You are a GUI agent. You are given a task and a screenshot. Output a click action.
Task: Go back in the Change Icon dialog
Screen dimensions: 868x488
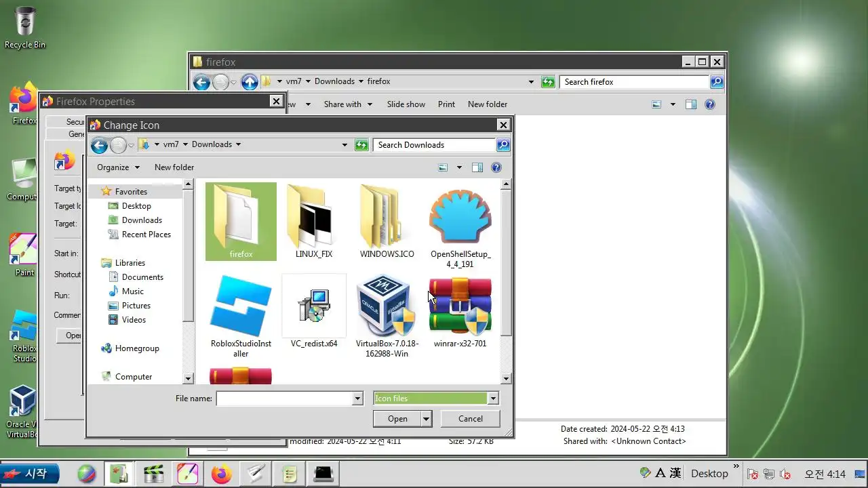point(99,145)
